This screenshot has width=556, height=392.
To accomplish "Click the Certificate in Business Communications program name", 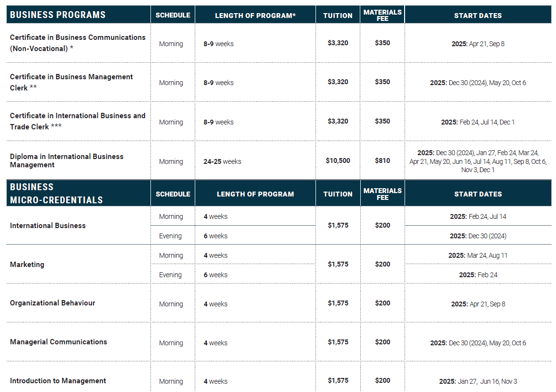I will pyautogui.click(x=77, y=43).
